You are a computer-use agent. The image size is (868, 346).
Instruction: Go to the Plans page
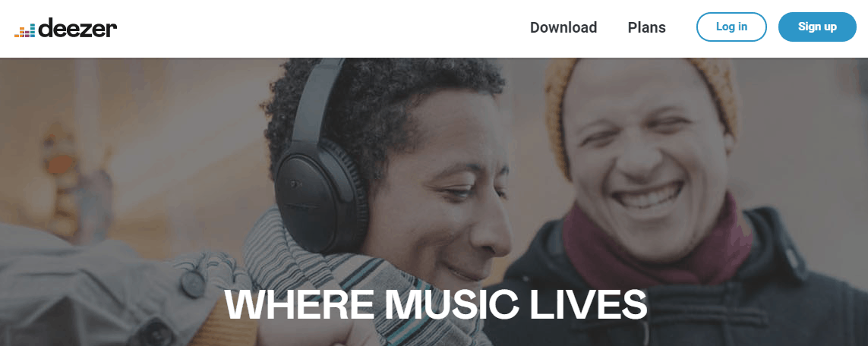pos(646,27)
